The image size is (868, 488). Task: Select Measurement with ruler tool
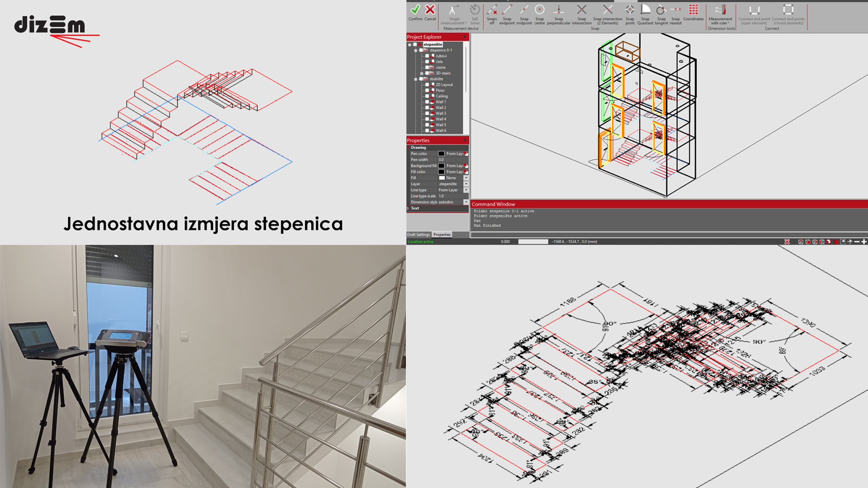[720, 10]
